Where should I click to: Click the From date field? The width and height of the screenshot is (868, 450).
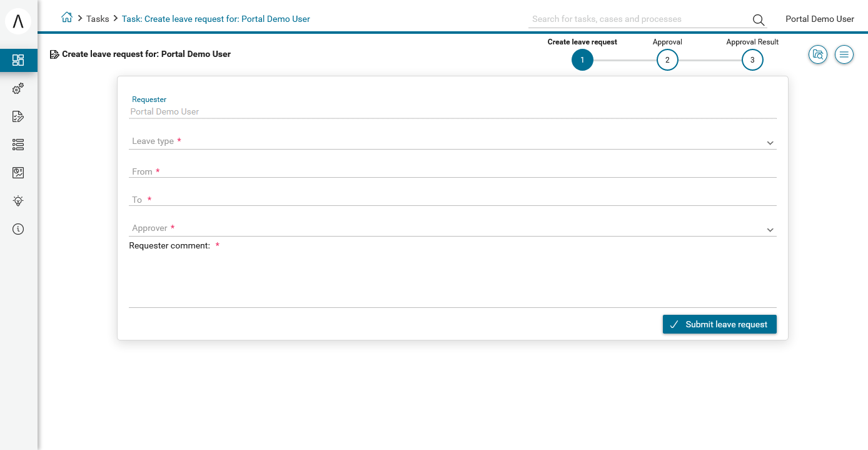pyautogui.click(x=453, y=171)
